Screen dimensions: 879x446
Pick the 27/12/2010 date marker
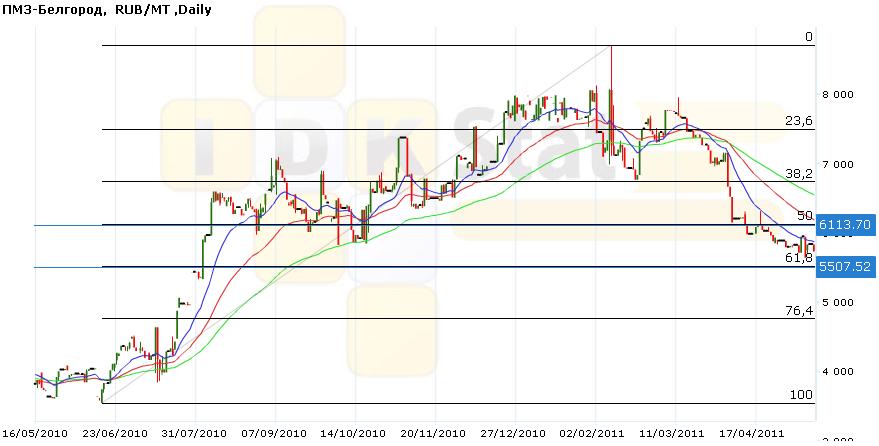[x=514, y=434]
